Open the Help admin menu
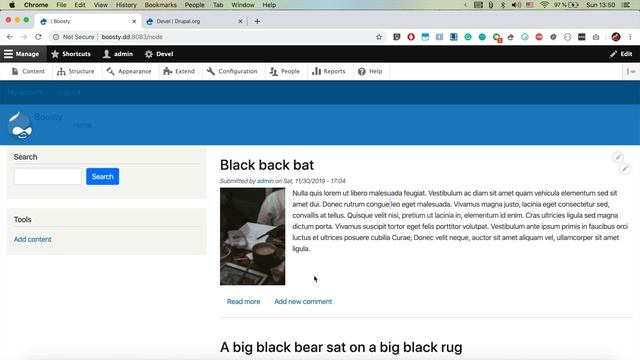640x360 pixels. click(370, 71)
